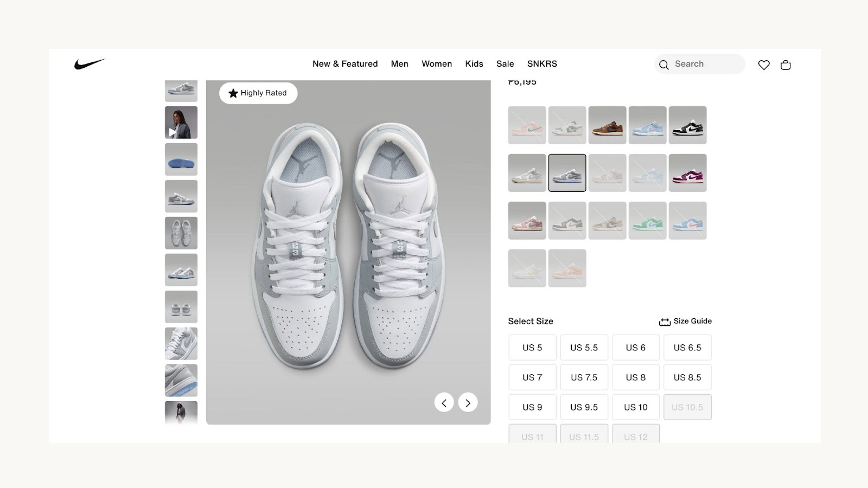Open the Men menu
The height and width of the screenshot is (488, 868).
[x=400, y=64]
